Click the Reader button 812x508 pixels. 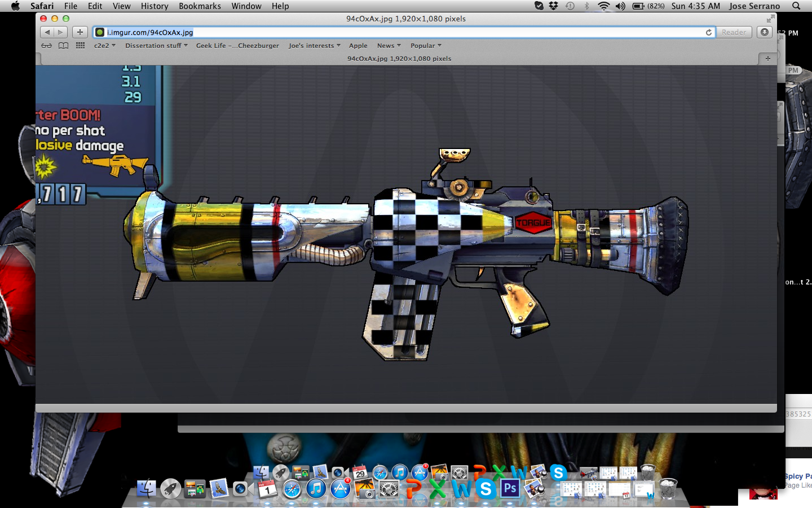coord(734,32)
